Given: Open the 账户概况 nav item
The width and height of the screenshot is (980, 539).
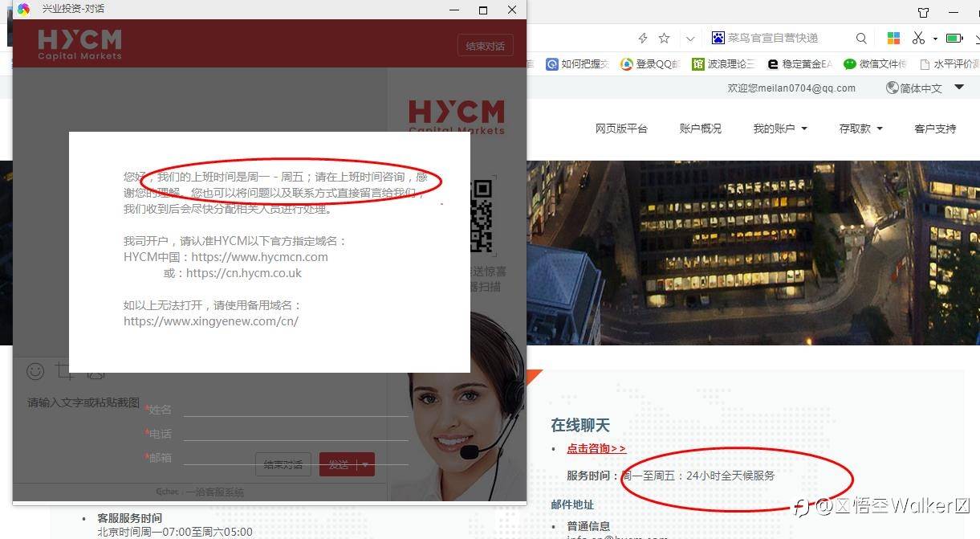Looking at the screenshot, I should click(x=701, y=129).
